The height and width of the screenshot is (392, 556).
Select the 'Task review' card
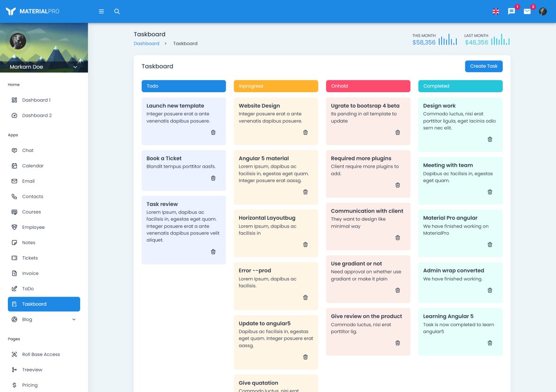[183, 222]
